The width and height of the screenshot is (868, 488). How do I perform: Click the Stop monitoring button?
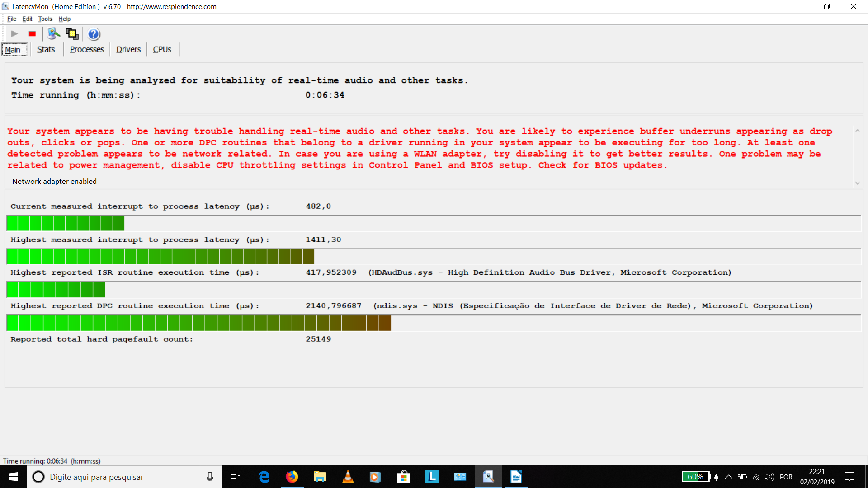[x=33, y=33]
